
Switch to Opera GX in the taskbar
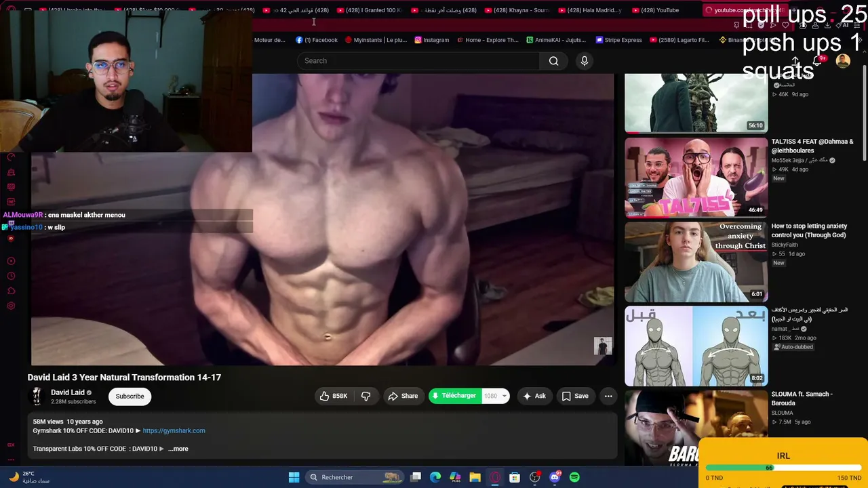coord(495,477)
